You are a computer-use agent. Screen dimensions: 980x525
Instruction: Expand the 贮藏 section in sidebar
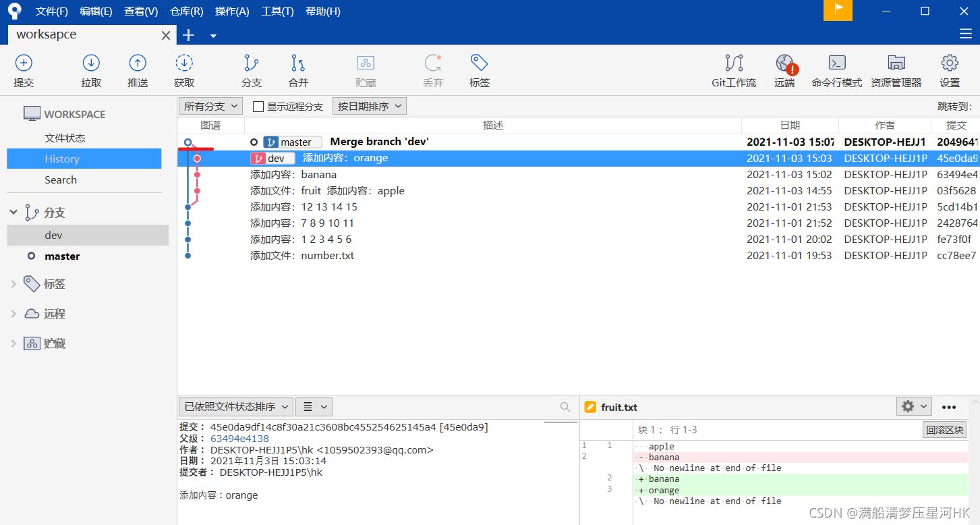coord(13,343)
